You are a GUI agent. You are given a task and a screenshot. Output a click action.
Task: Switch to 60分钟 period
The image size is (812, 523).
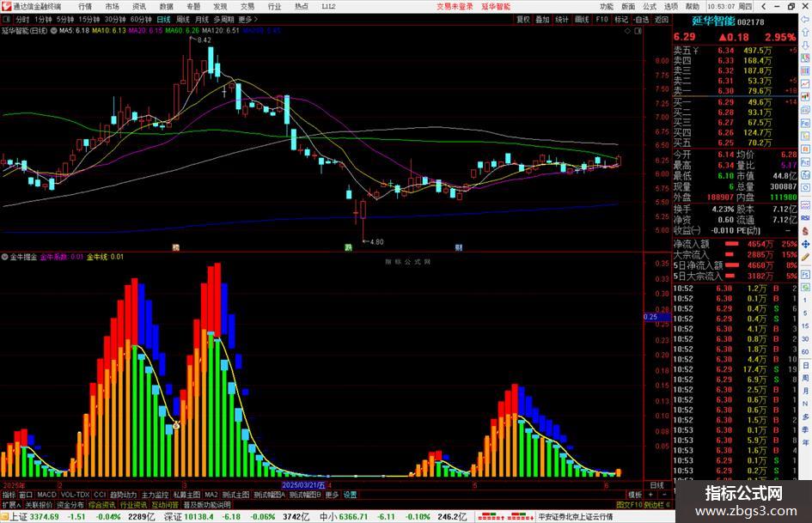click(x=141, y=20)
